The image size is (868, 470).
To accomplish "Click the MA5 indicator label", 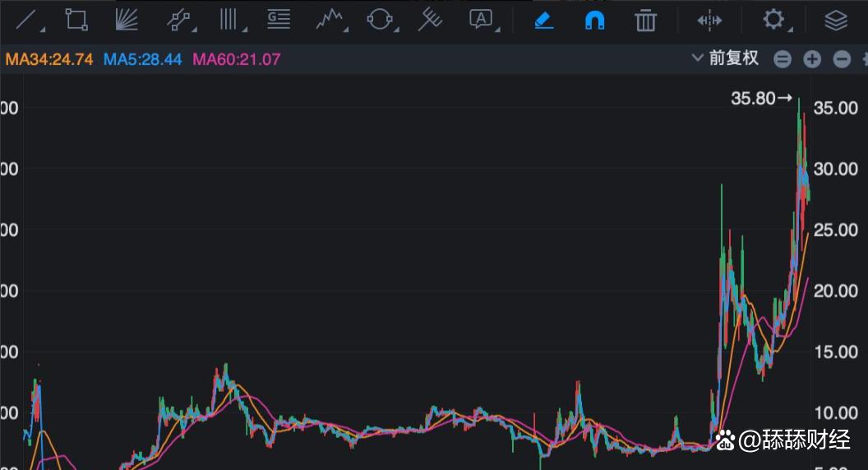I will click(142, 59).
